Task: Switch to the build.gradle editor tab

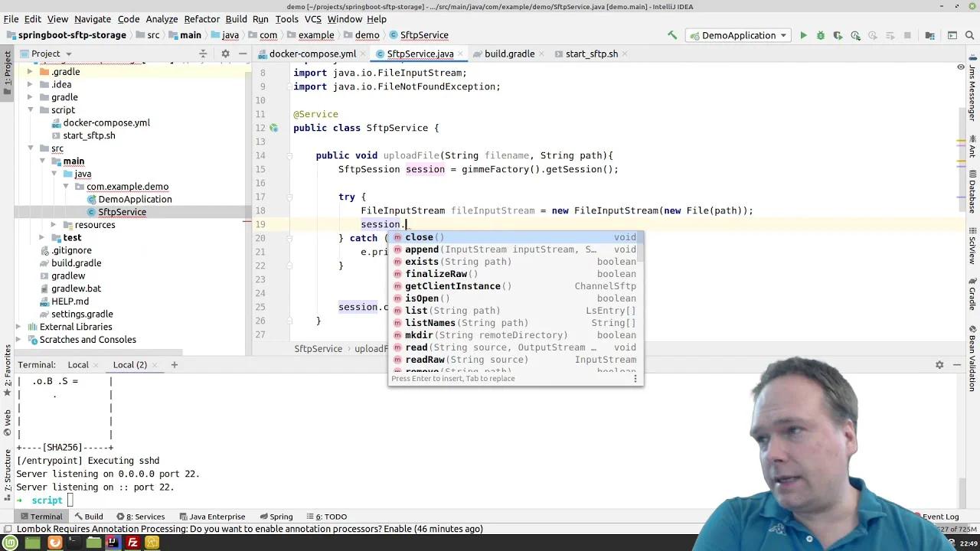Action: point(509,54)
